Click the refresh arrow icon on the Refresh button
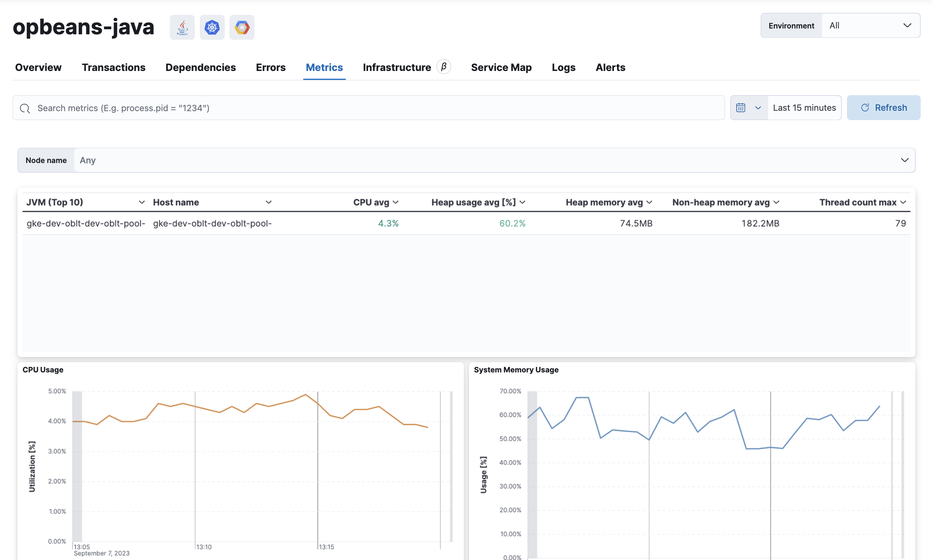 pyautogui.click(x=865, y=107)
